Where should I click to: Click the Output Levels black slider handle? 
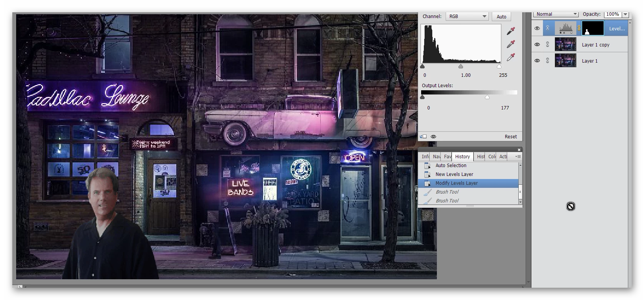[422, 97]
